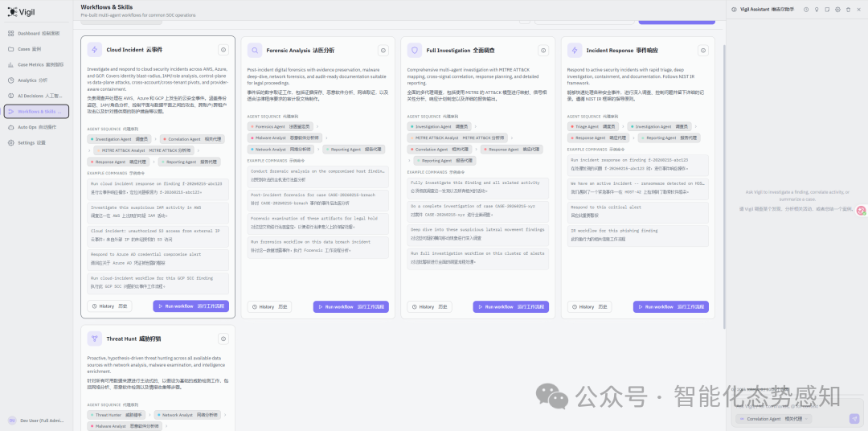This screenshot has height=431, width=868.
Task: Open the Correlation Agent selector dropdown
Action: (773, 419)
